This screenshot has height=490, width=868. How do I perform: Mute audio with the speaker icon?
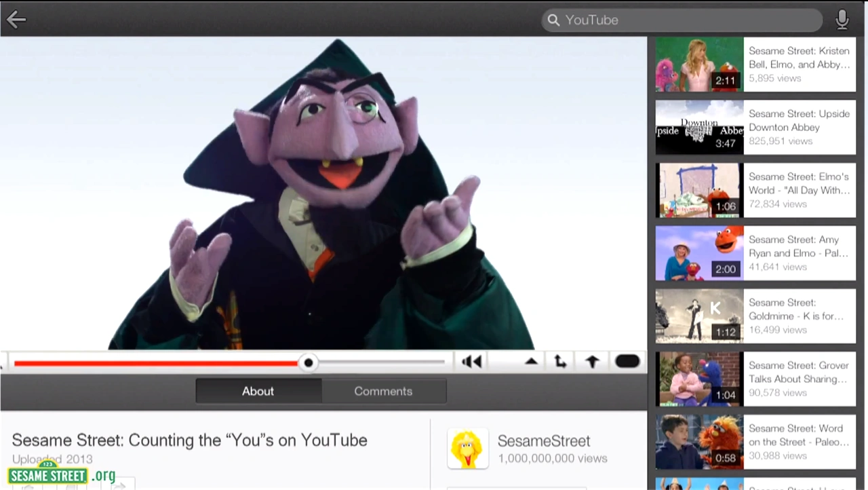pyautogui.click(x=471, y=362)
